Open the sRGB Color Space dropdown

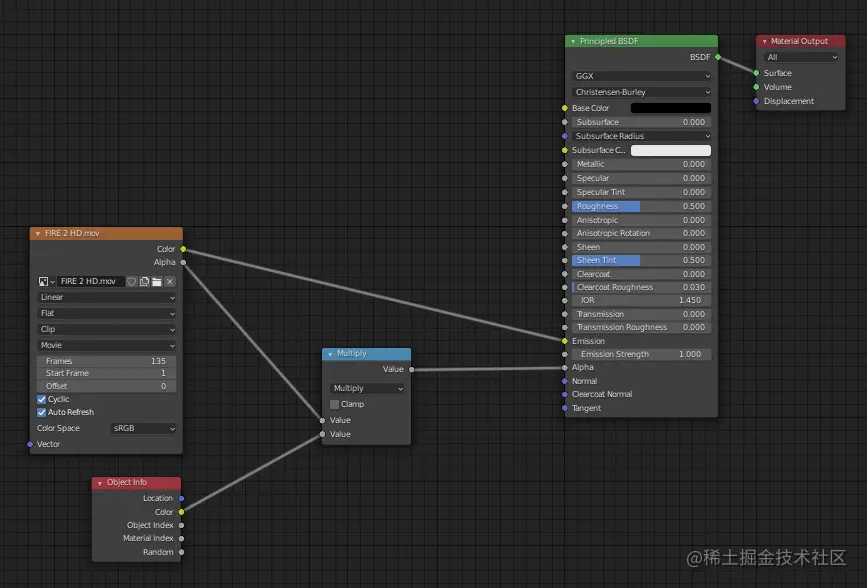pyautogui.click(x=143, y=429)
